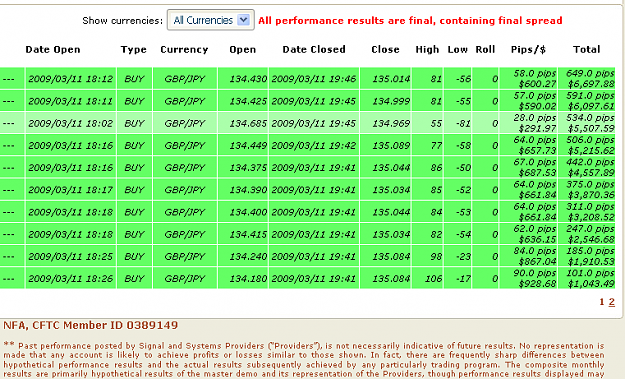Select open date 2009/03/11 18:17
The height and width of the screenshot is (379, 625).
point(71,190)
